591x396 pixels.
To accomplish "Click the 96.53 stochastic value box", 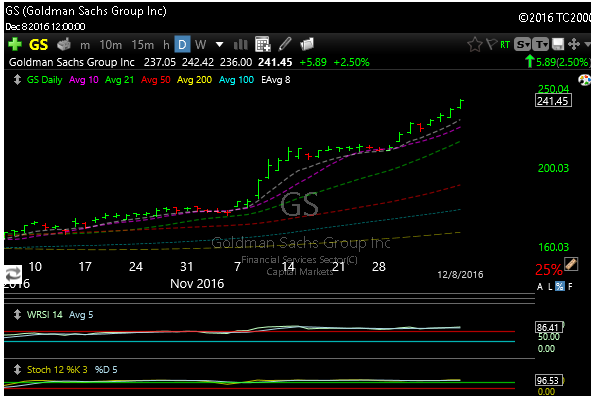I will click(549, 380).
